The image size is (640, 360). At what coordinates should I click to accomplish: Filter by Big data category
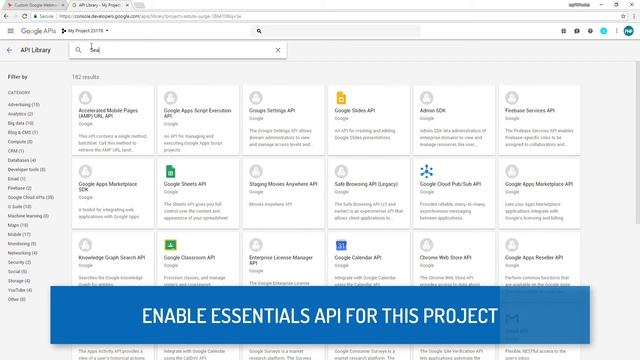(20, 123)
